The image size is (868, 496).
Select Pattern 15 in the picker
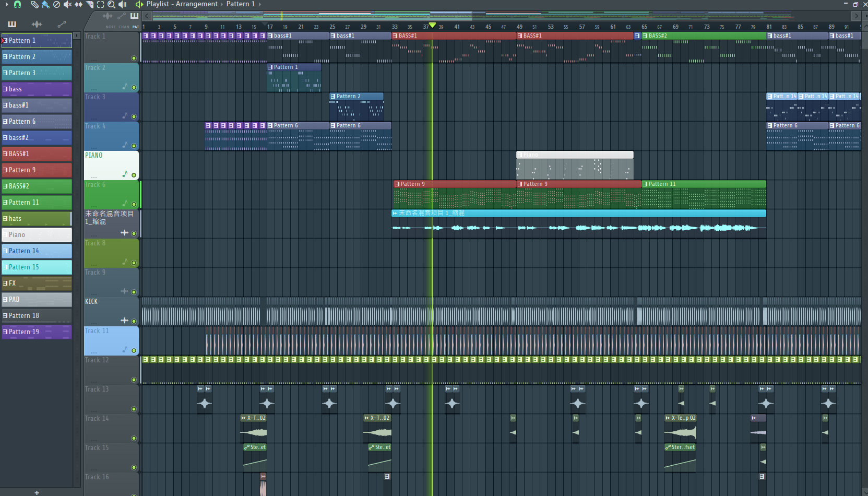pos(37,267)
